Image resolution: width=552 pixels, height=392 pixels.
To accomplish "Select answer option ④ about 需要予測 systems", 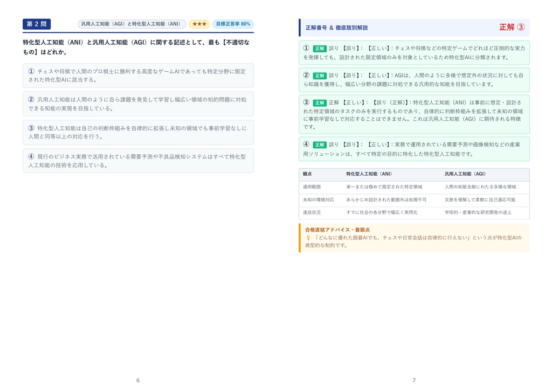I will pos(138,161).
